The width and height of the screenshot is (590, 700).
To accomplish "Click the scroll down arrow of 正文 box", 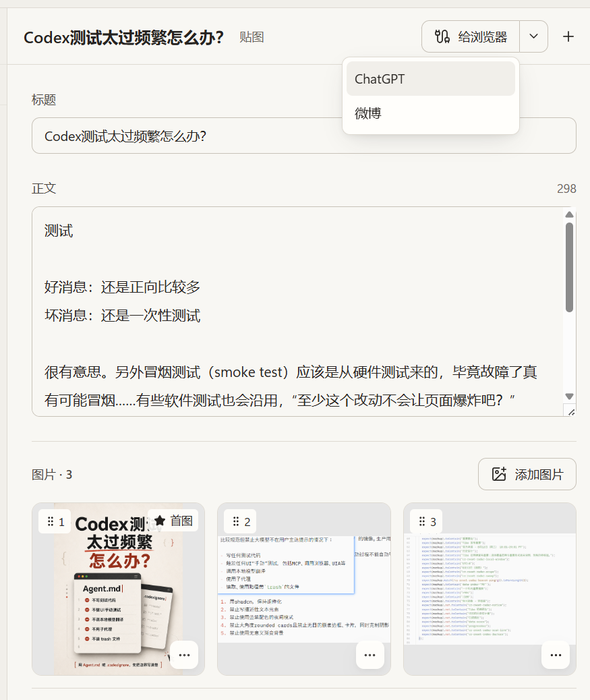I will (x=569, y=397).
